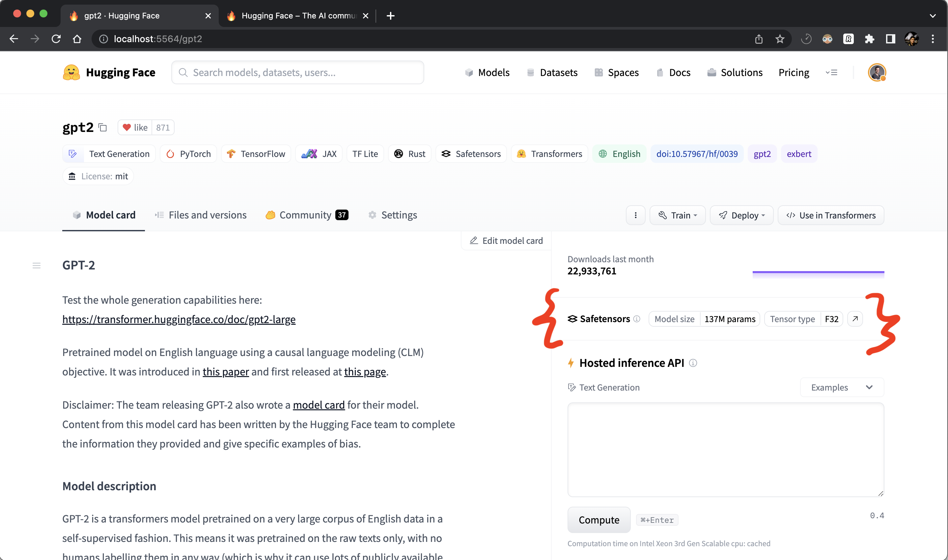
Task: Open the three-dot model options menu
Action: [x=635, y=215]
